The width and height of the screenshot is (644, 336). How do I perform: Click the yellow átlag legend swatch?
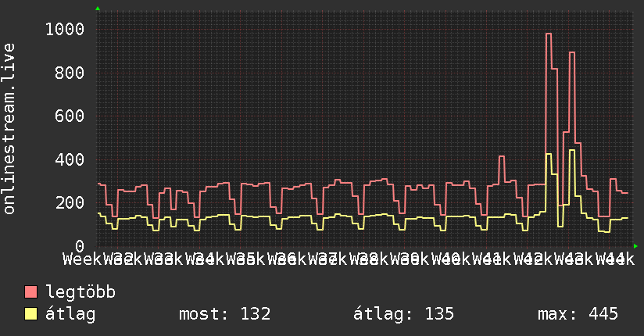pos(30,314)
